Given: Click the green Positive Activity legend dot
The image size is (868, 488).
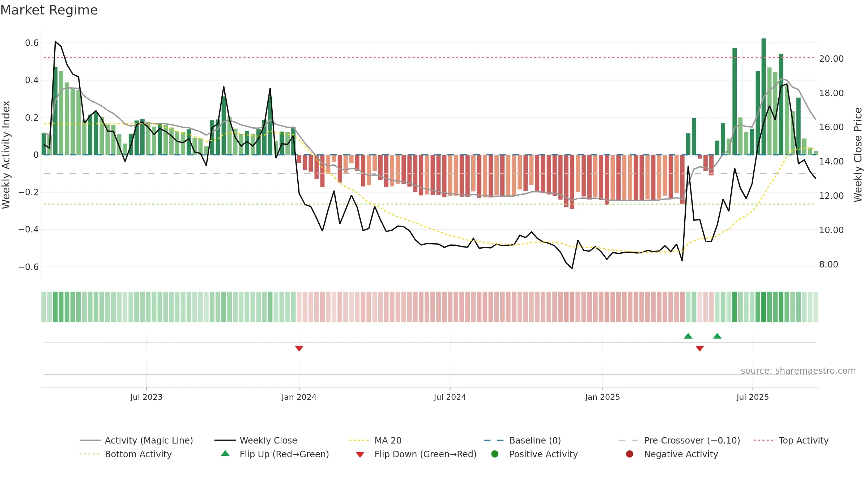Looking at the screenshot, I should (495, 454).
